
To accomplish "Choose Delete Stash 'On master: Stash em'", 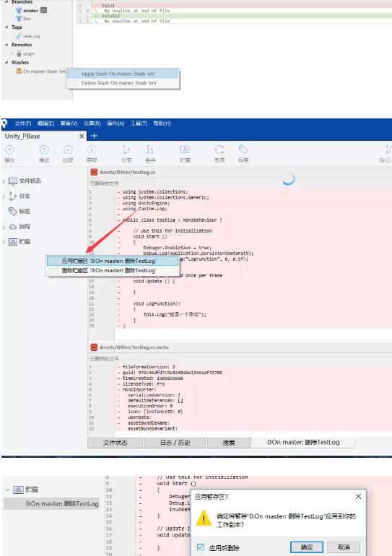I will (x=123, y=83).
